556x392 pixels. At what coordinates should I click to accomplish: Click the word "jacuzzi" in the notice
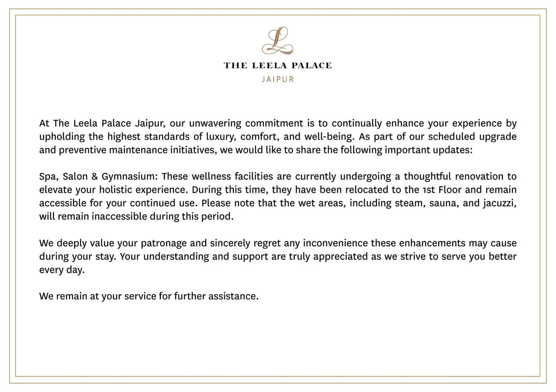tap(499, 203)
